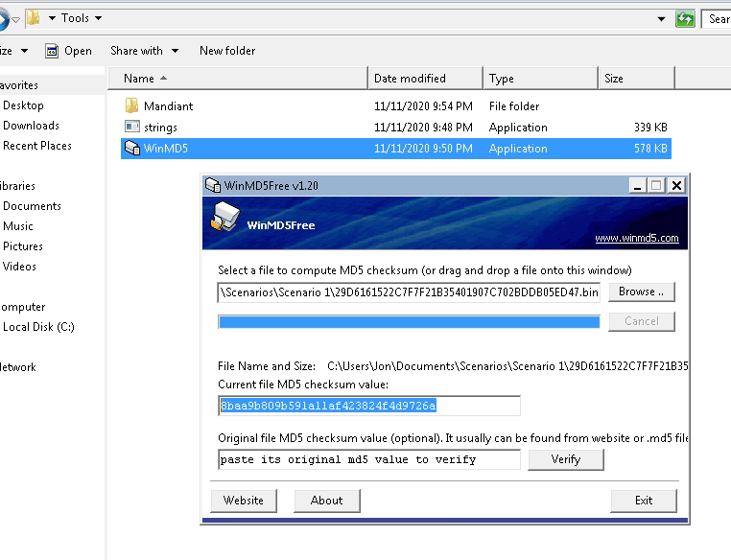This screenshot has width=731, height=560.
Task: Open Recent Places in Favorites
Action: click(x=37, y=146)
